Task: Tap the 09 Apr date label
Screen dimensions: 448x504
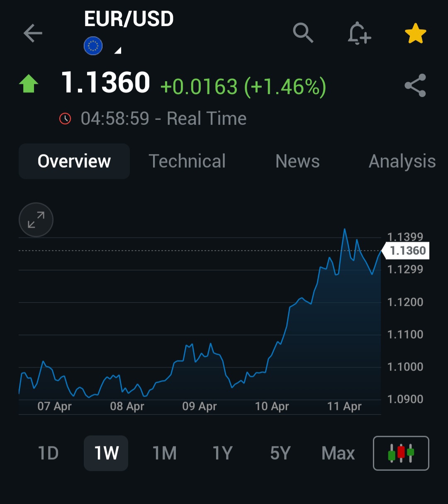Action: coord(199,407)
